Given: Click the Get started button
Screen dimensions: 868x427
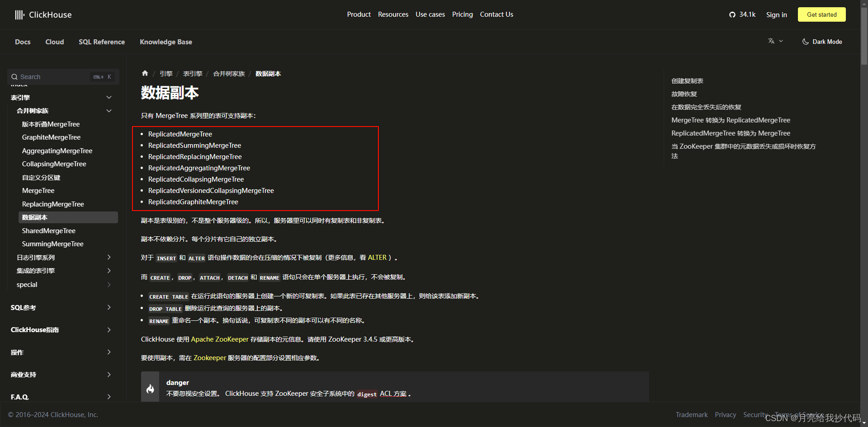Looking at the screenshot, I should 821,14.
